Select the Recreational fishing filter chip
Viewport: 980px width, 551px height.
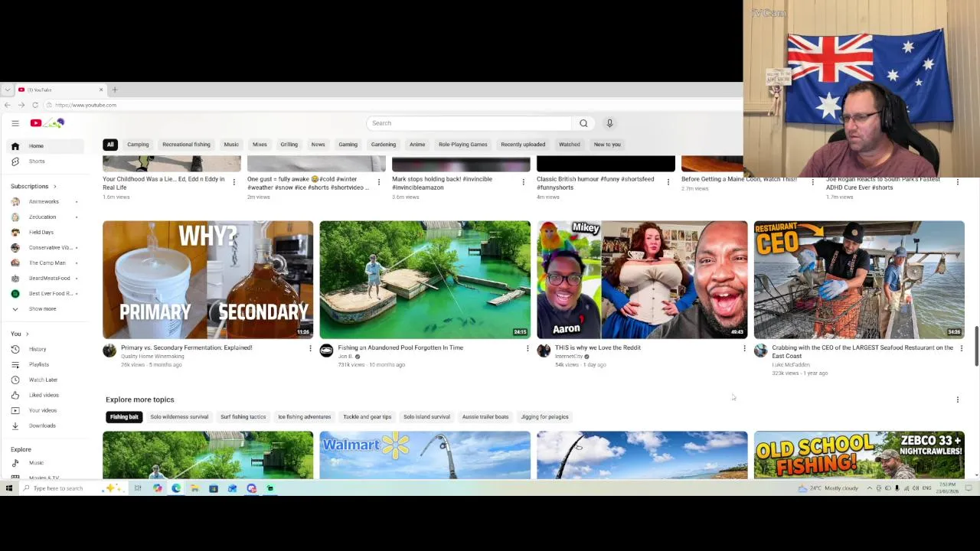click(186, 145)
